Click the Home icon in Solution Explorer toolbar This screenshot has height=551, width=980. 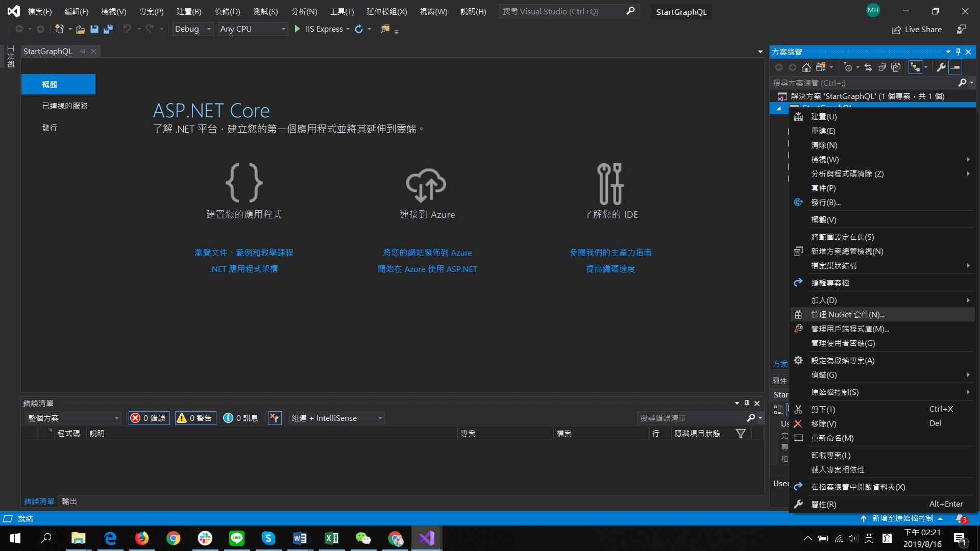coord(806,67)
